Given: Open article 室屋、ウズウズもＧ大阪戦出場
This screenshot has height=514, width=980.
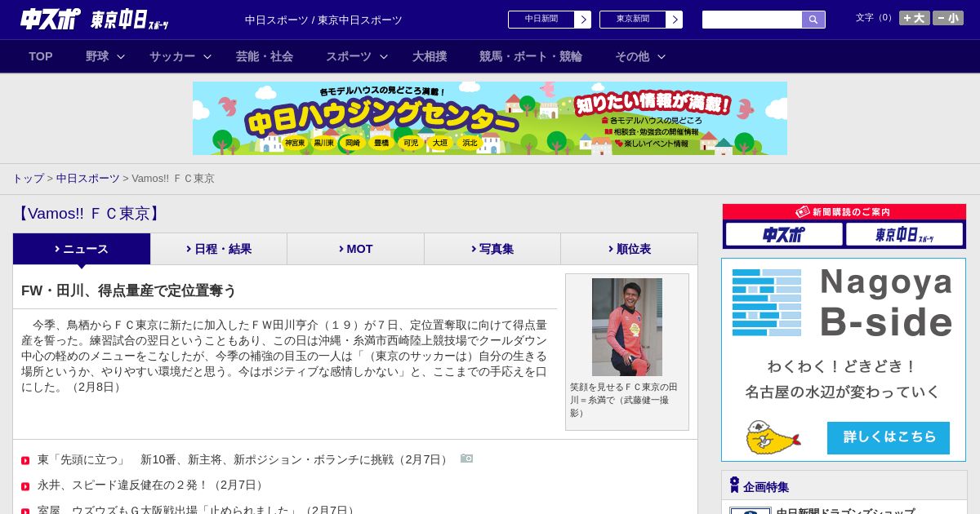Looking at the screenshot, I should 198,510.
